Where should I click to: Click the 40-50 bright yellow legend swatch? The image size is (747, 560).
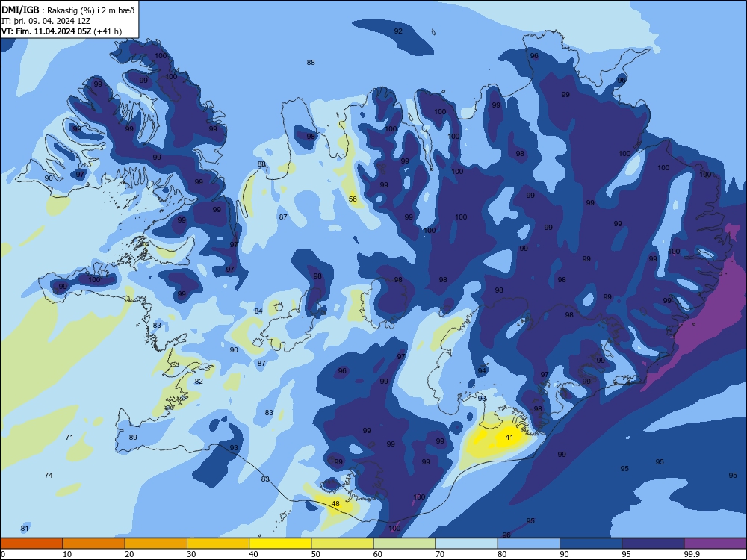point(280,544)
